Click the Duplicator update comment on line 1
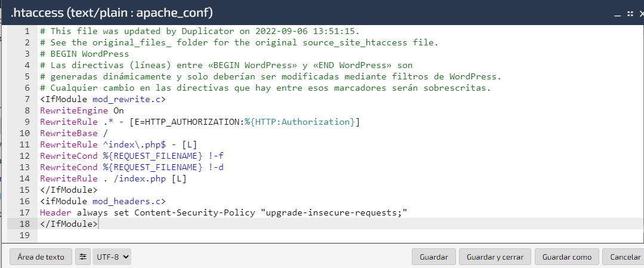Image resolution: width=644 pixels, height=268 pixels. pyautogui.click(x=199, y=31)
